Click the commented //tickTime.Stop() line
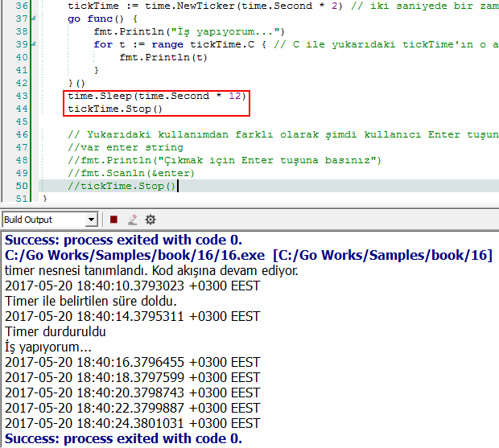499x448 pixels. coord(122,186)
